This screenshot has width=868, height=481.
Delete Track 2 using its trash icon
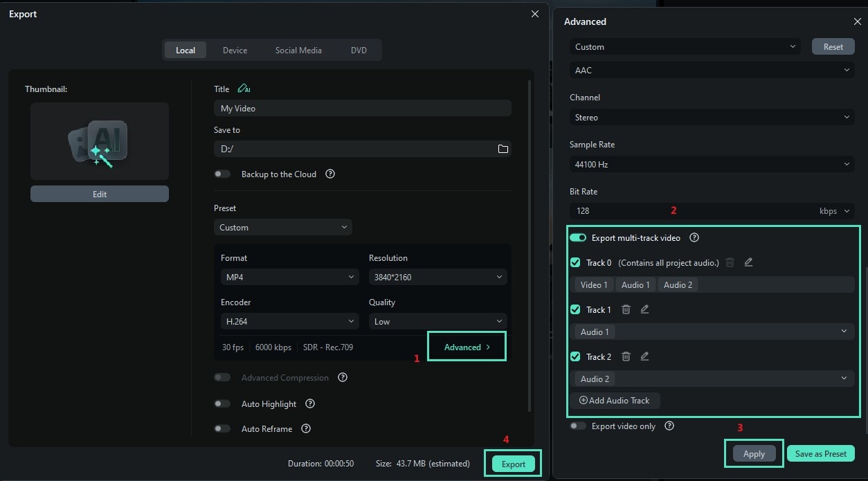pyautogui.click(x=626, y=356)
